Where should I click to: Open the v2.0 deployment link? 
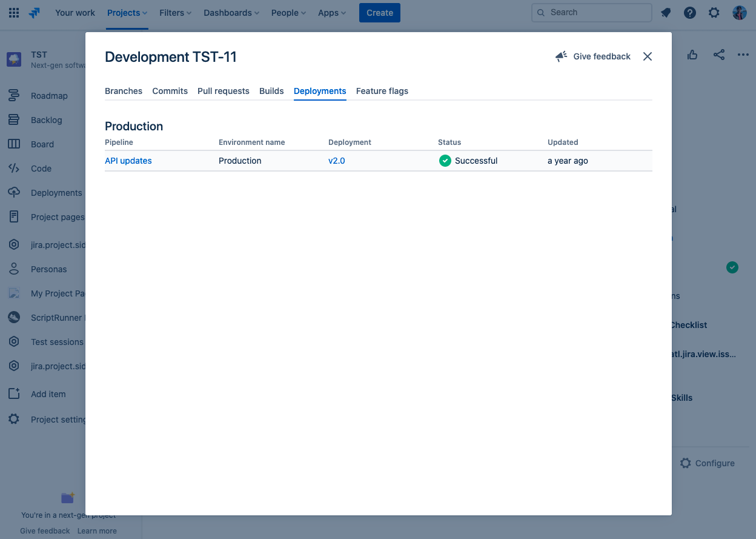click(x=337, y=161)
